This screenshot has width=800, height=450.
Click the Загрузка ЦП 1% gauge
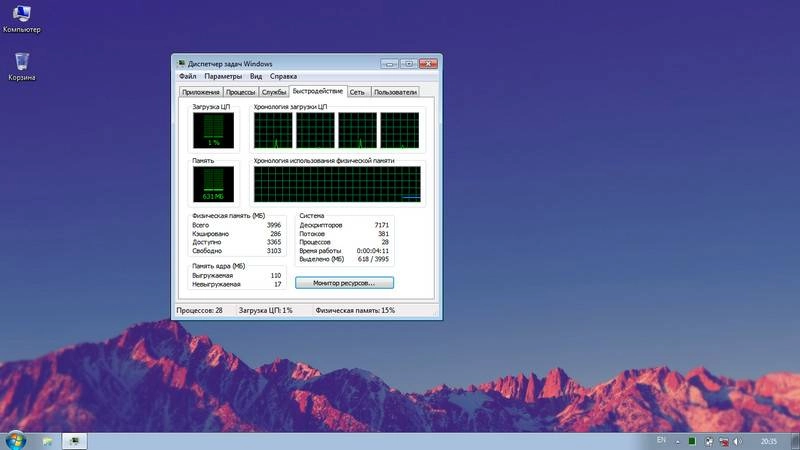pyautogui.click(x=213, y=131)
